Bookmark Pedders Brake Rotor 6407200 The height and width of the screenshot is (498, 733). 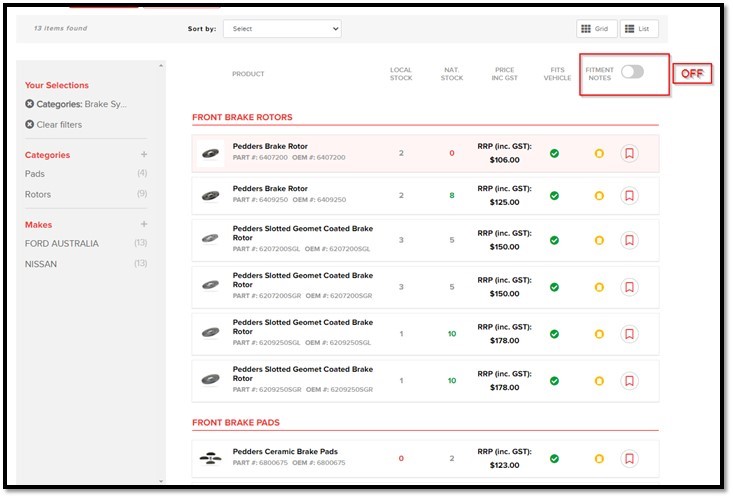coord(629,153)
